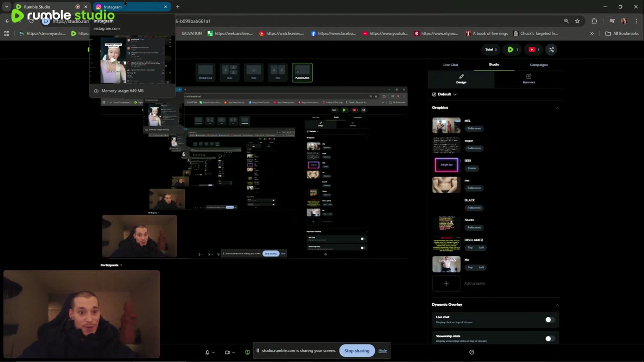This screenshot has width=644, height=362.
Task: Open the etymology bookmark
Action: [436, 34]
